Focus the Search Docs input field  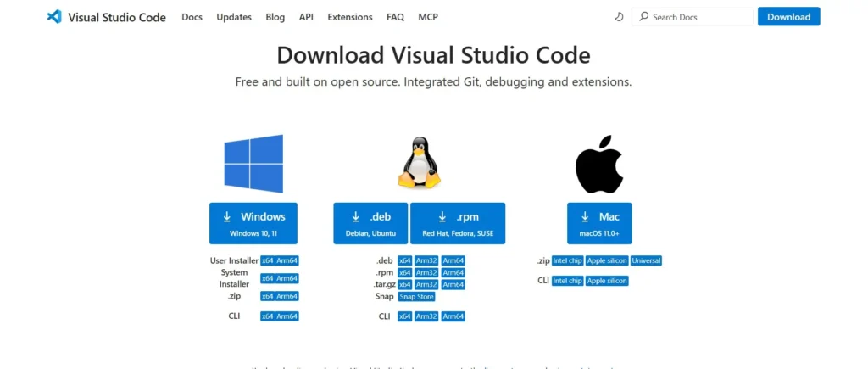click(693, 17)
